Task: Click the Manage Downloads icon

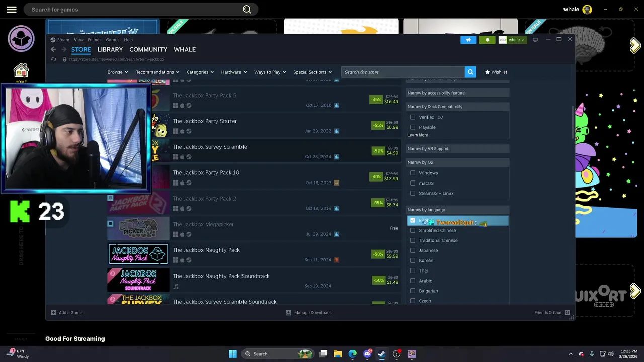Action: pos(288,313)
